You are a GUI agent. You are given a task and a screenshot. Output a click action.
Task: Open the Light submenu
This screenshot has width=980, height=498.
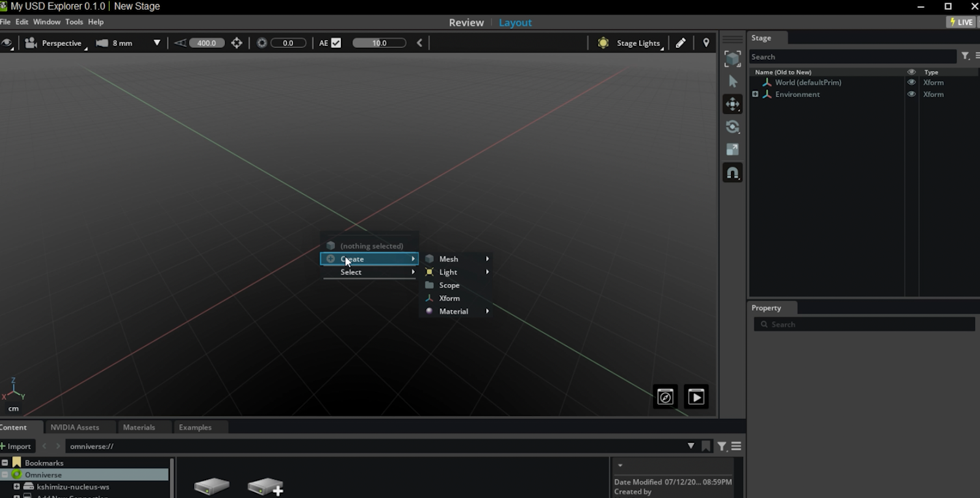[x=457, y=272]
